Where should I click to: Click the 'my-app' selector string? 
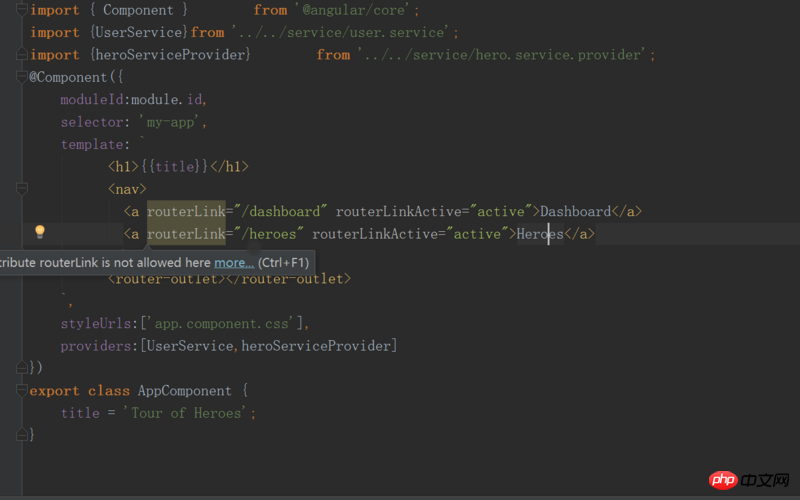(170, 122)
